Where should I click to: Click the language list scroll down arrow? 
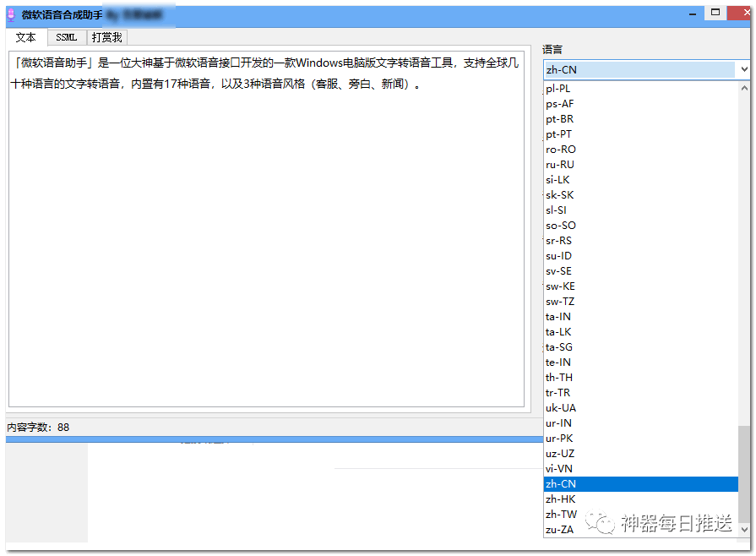click(744, 529)
